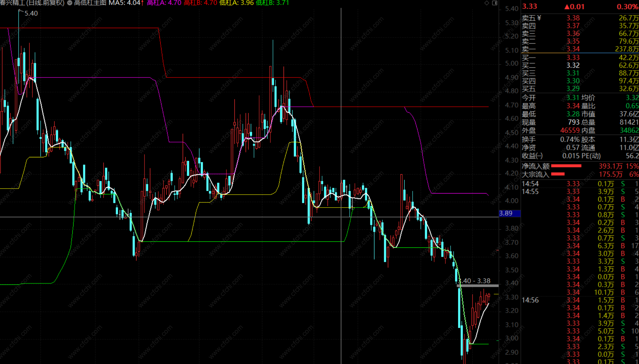
Task: Click the 14:56 trade tick entry
Action: 530,300
